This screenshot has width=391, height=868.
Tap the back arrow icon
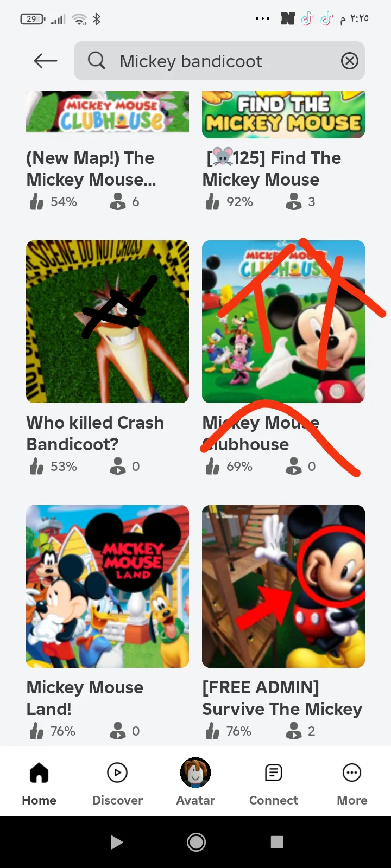[x=46, y=61]
